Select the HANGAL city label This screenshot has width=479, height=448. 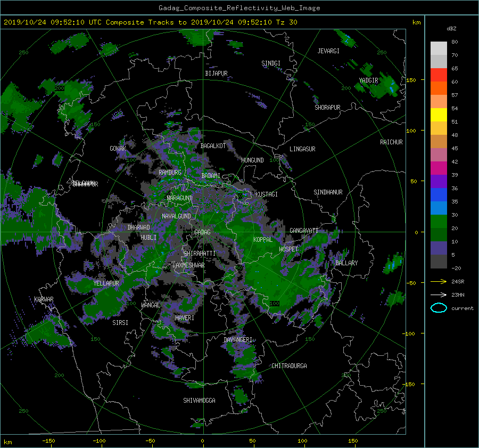[x=151, y=305]
